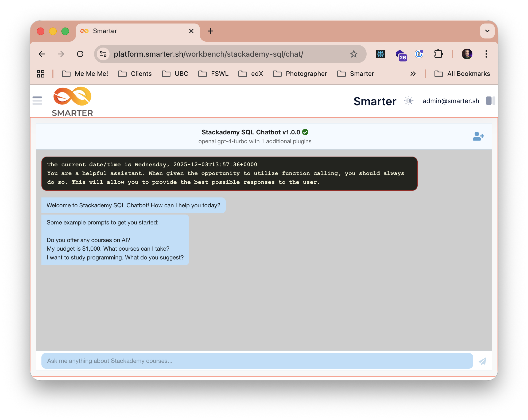Open the Extensions puzzle menu
Image resolution: width=528 pixels, height=420 pixels.
pos(438,54)
